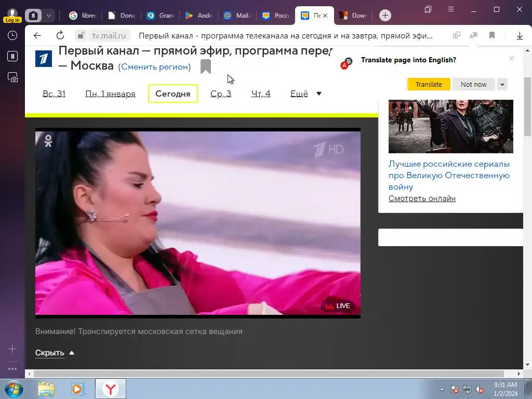Switch to the Google libreoffice tab
532x399 pixels.
tap(83, 15)
